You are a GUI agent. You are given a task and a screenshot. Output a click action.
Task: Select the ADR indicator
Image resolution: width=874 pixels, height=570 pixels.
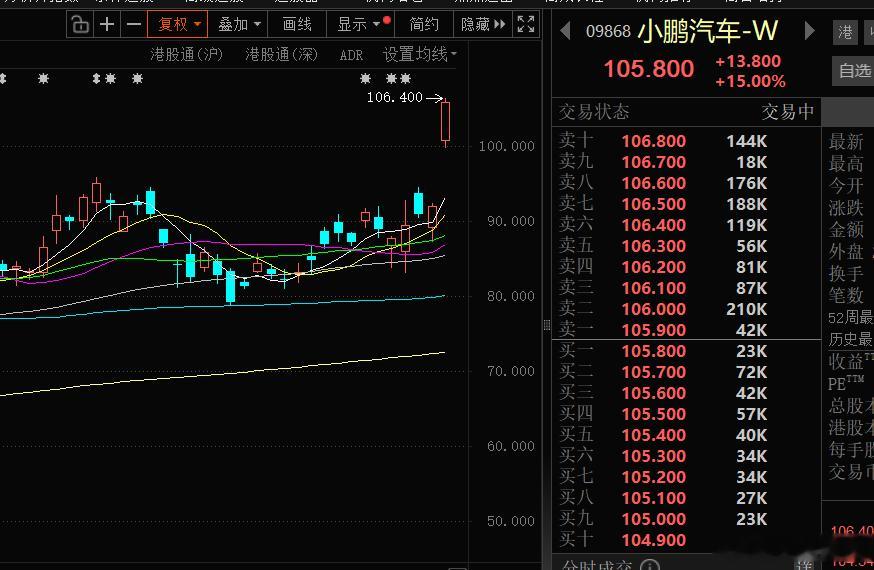(351, 55)
